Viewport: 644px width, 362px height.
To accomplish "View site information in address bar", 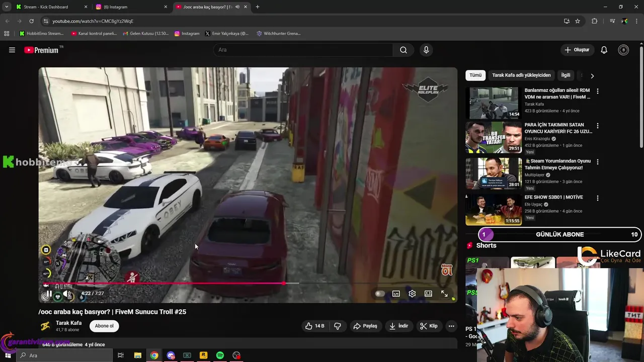I will click(45, 21).
